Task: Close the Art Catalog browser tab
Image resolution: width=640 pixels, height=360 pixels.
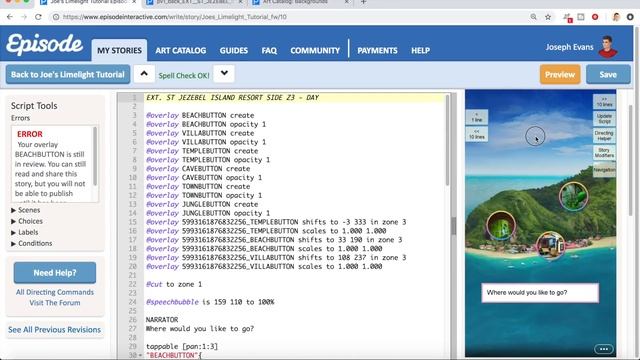Action: point(347,2)
